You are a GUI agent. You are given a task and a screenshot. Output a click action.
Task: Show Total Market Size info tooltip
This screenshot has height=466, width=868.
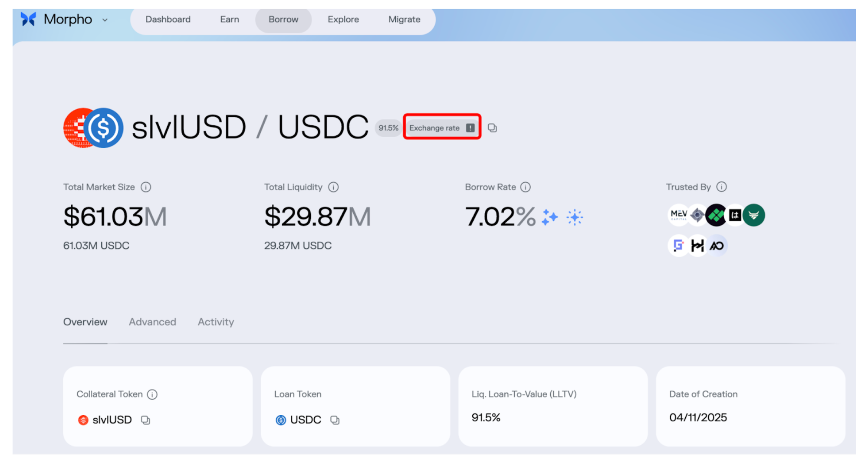(x=146, y=187)
